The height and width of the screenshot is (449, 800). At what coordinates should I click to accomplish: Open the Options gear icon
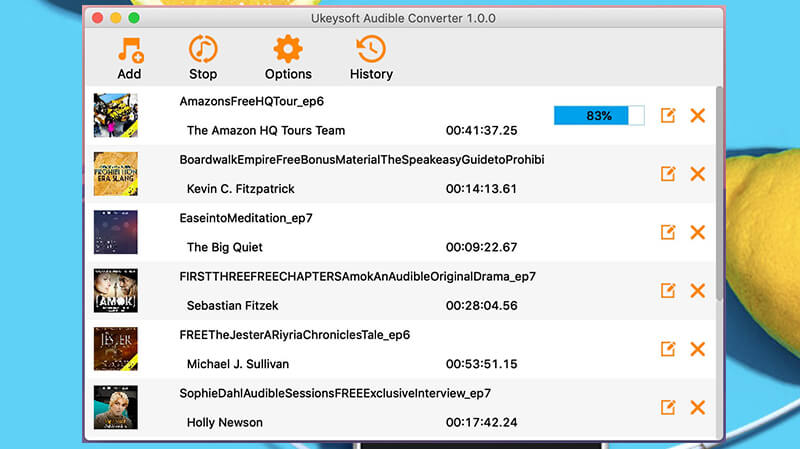click(x=288, y=49)
